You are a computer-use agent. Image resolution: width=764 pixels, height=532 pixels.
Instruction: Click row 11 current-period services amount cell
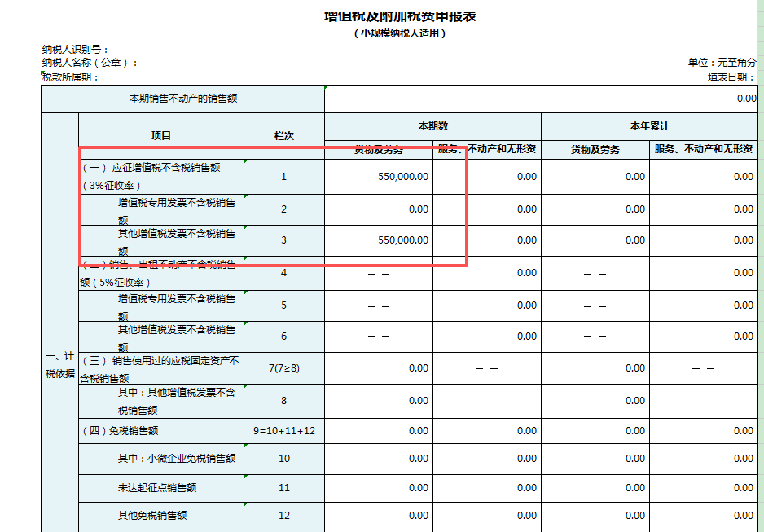point(486,488)
